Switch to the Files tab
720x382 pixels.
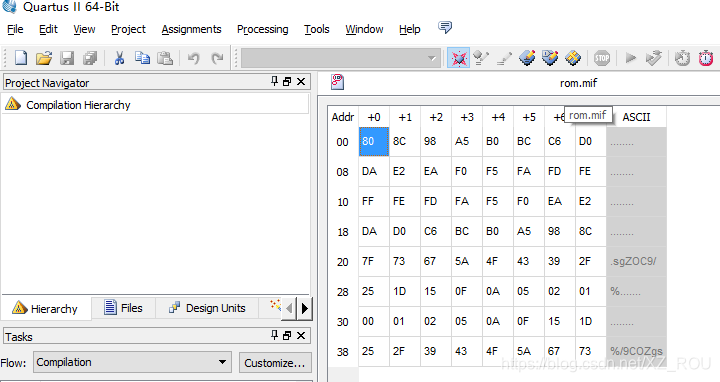tap(124, 308)
